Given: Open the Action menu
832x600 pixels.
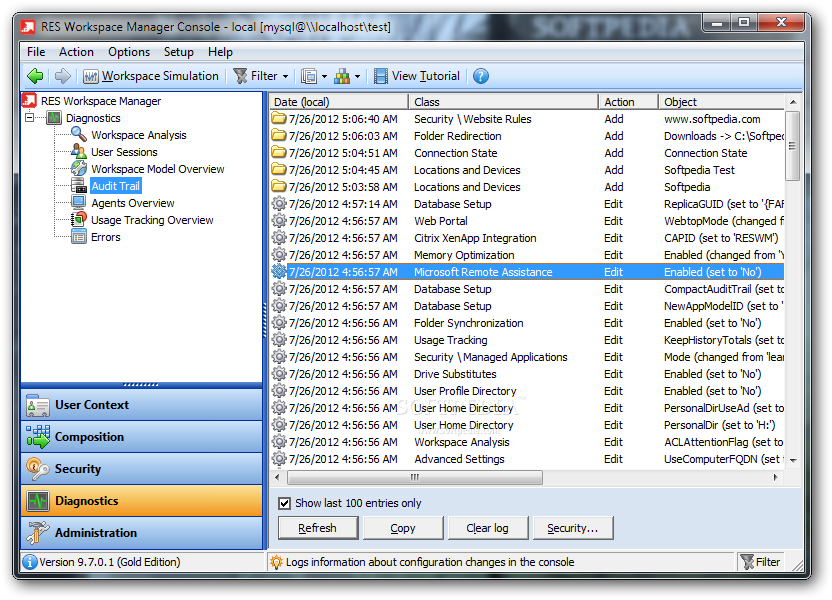Looking at the screenshot, I should pyautogui.click(x=76, y=52).
